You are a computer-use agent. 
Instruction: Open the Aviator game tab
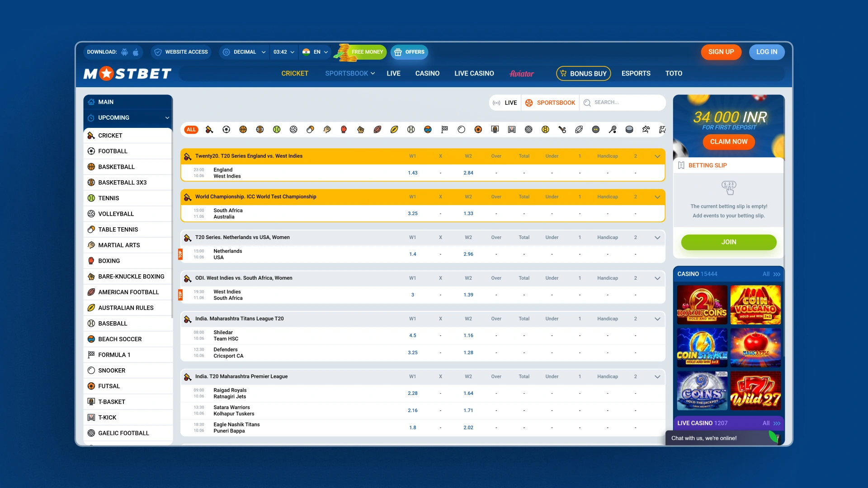click(522, 74)
